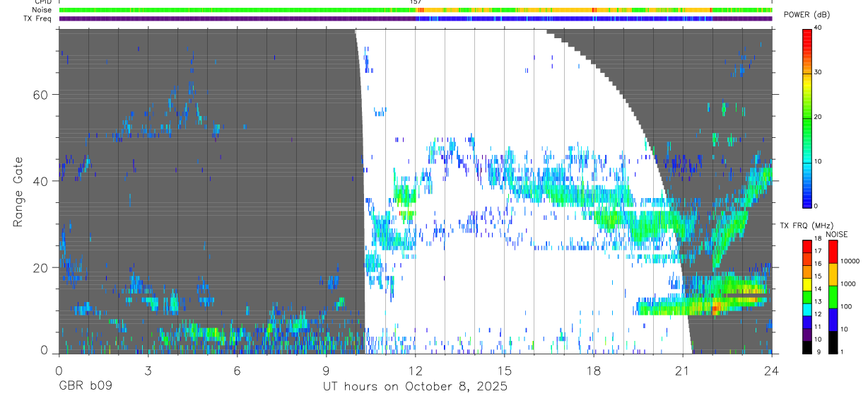Click the noise indicator strip above the plot
The width and height of the screenshot is (868, 401).
(416, 10)
